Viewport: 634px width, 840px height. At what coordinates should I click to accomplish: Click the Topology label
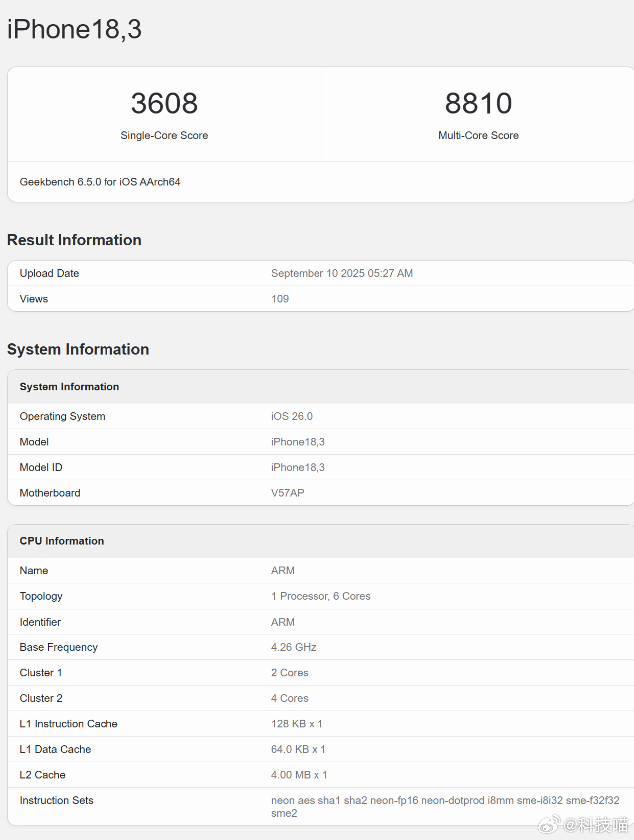[41, 596]
